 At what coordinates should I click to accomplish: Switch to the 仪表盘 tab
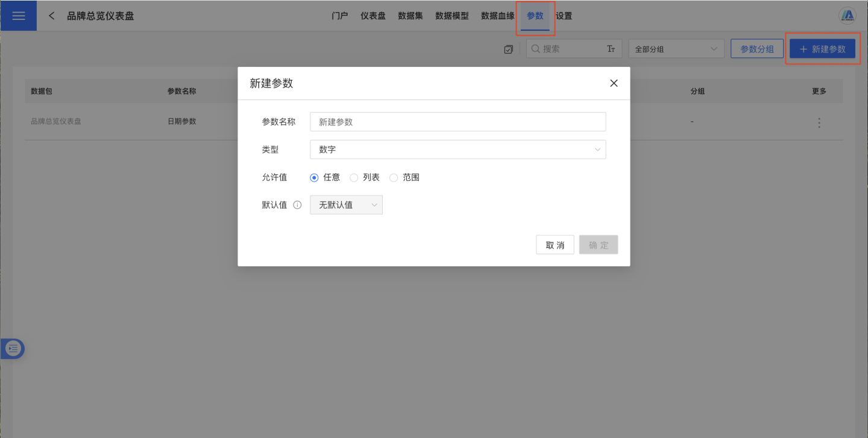tap(373, 16)
